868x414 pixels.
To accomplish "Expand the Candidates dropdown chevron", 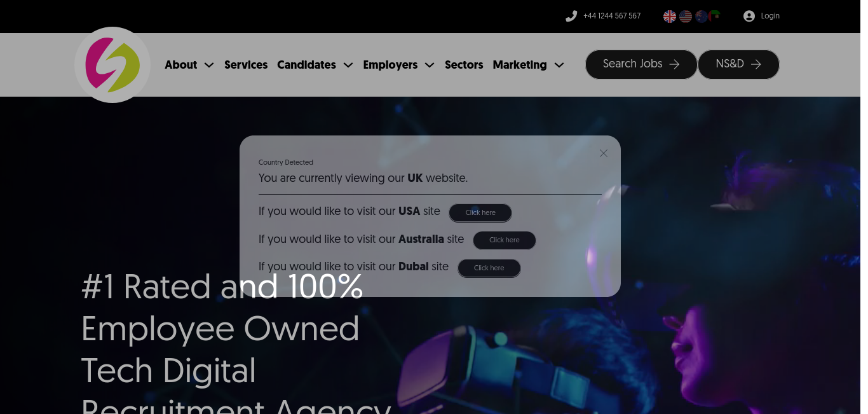I will (x=348, y=65).
